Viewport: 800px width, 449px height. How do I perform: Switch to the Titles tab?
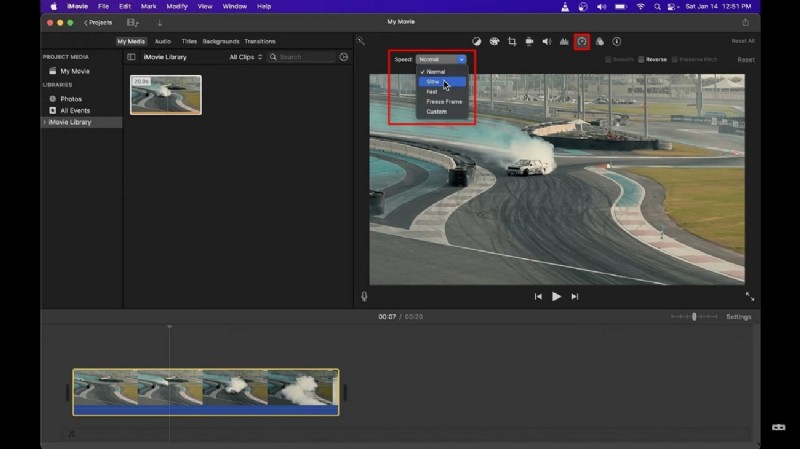189,41
